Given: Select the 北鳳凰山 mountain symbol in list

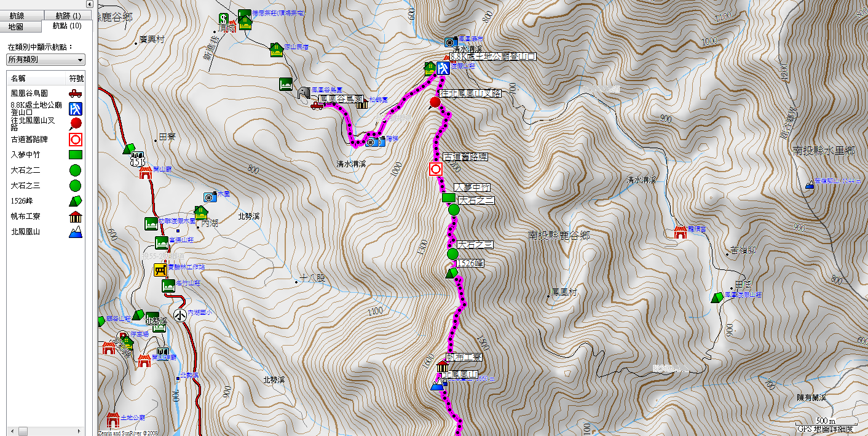Looking at the screenshot, I should point(76,232).
